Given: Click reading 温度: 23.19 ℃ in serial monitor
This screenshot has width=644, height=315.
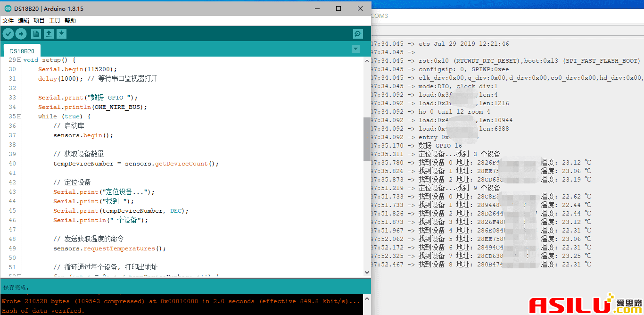Looking at the screenshot, I should tap(566, 180).
